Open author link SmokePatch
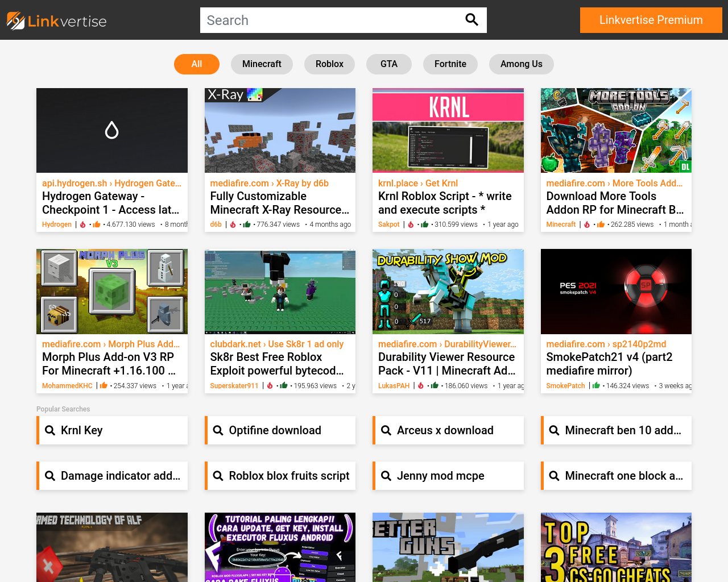The image size is (728, 582). click(565, 386)
